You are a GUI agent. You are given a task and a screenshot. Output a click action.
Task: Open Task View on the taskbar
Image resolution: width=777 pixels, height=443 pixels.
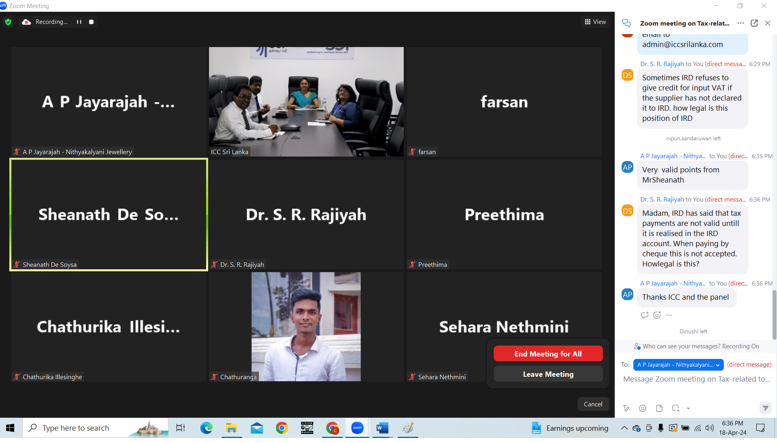180,428
